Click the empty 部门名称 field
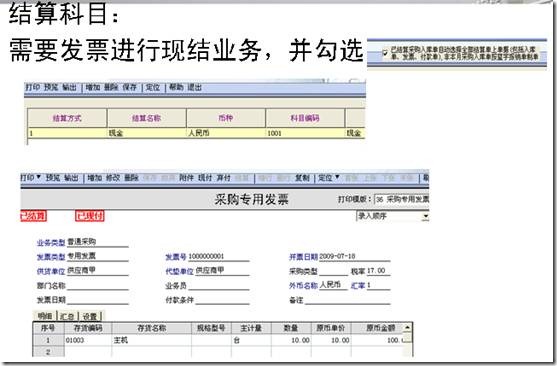Screen dimensions: 557x366 point(98,285)
